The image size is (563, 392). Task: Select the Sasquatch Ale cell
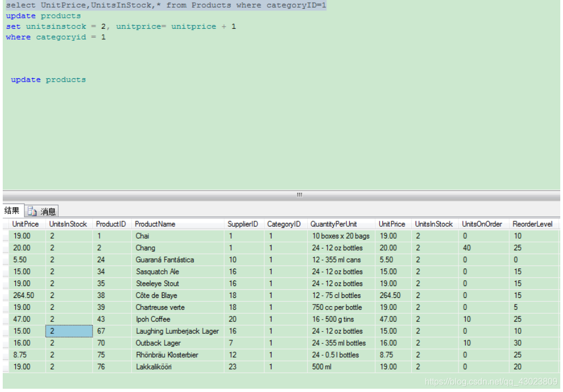click(x=178, y=271)
